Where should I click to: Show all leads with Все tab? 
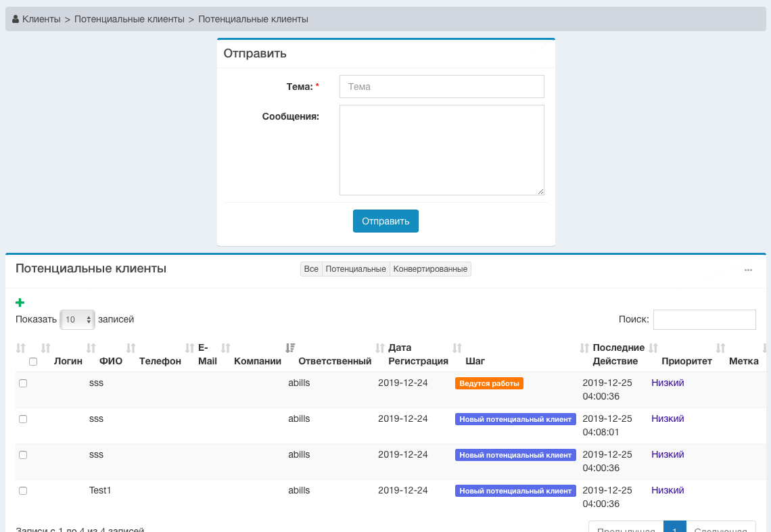(311, 269)
